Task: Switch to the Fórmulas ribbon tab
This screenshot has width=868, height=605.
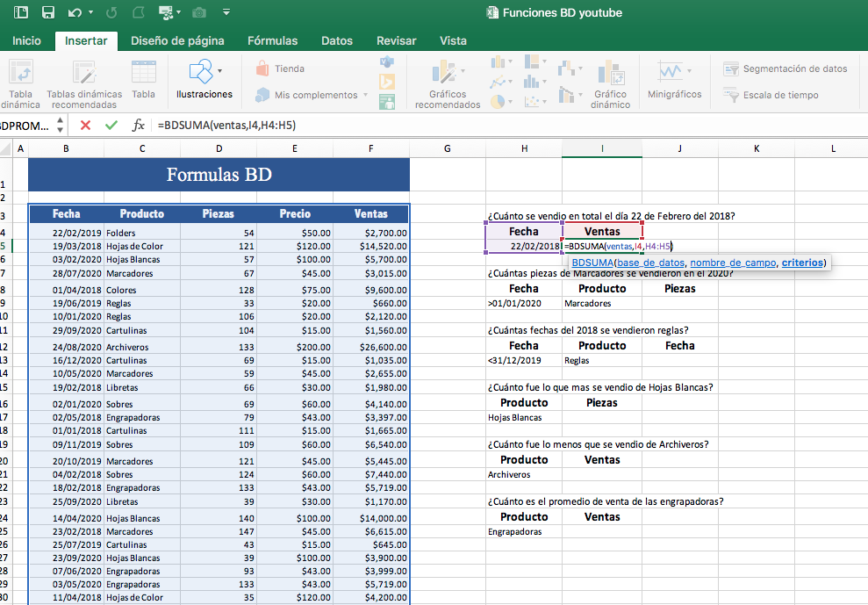Action: (272, 40)
